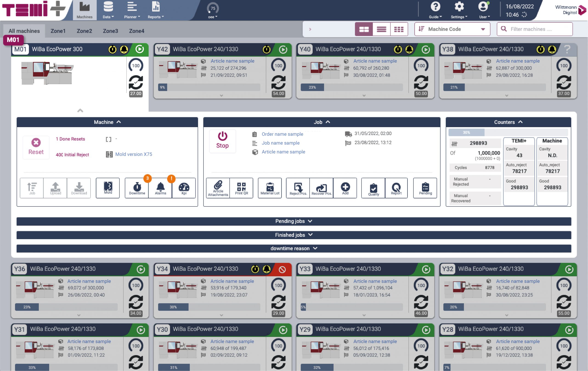Open the Report icon in Job panel
The height and width of the screenshot is (371, 588).
[x=396, y=188]
